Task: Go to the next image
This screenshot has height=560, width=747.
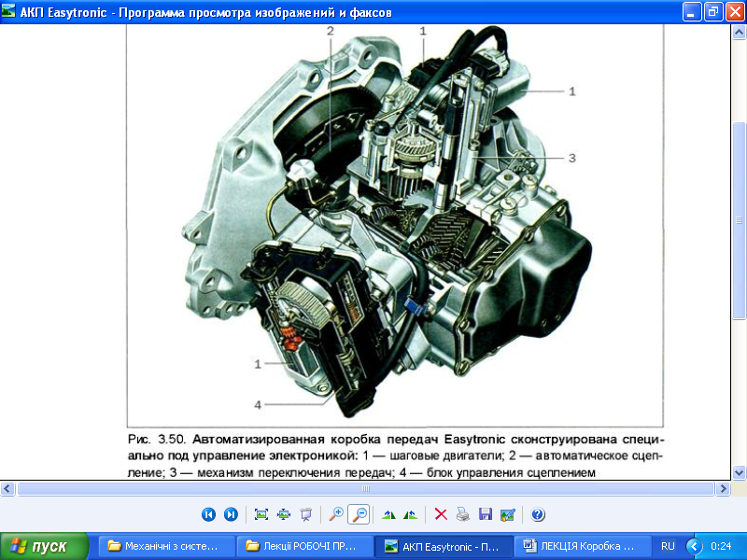Action: click(x=231, y=514)
